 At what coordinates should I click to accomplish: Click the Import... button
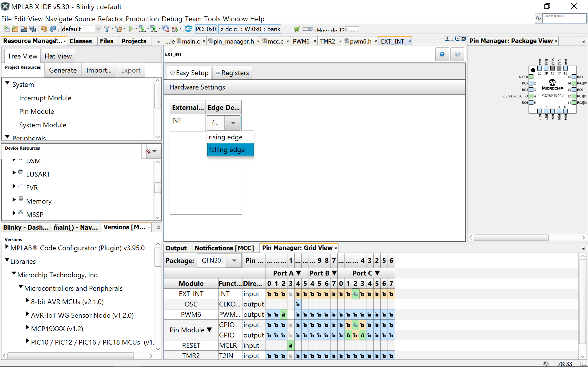pos(99,70)
